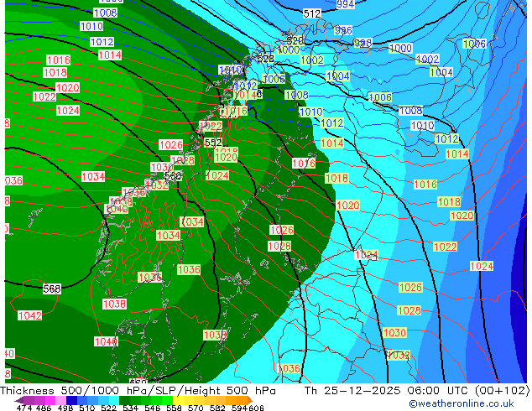The width and height of the screenshot is (532, 411).
Task: Open the weatheronline.co.uk copyright link
Action: click(462, 403)
